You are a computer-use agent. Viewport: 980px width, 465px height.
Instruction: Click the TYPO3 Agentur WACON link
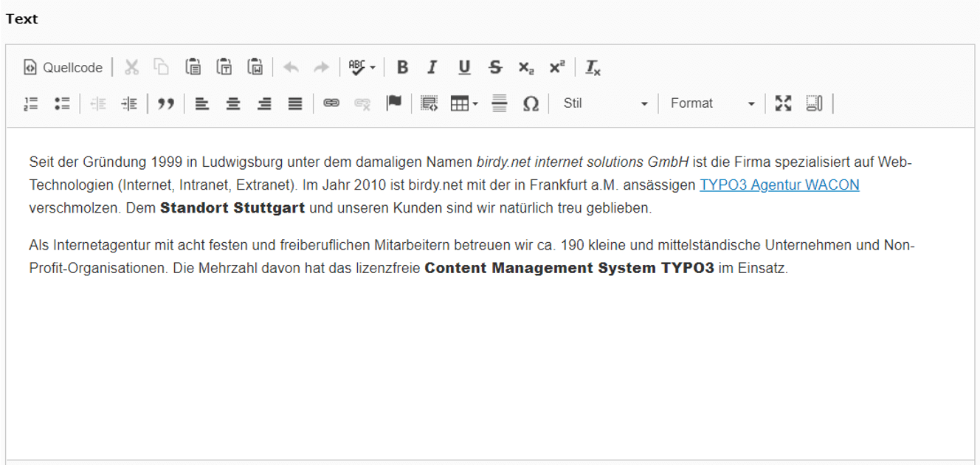click(x=779, y=185)
